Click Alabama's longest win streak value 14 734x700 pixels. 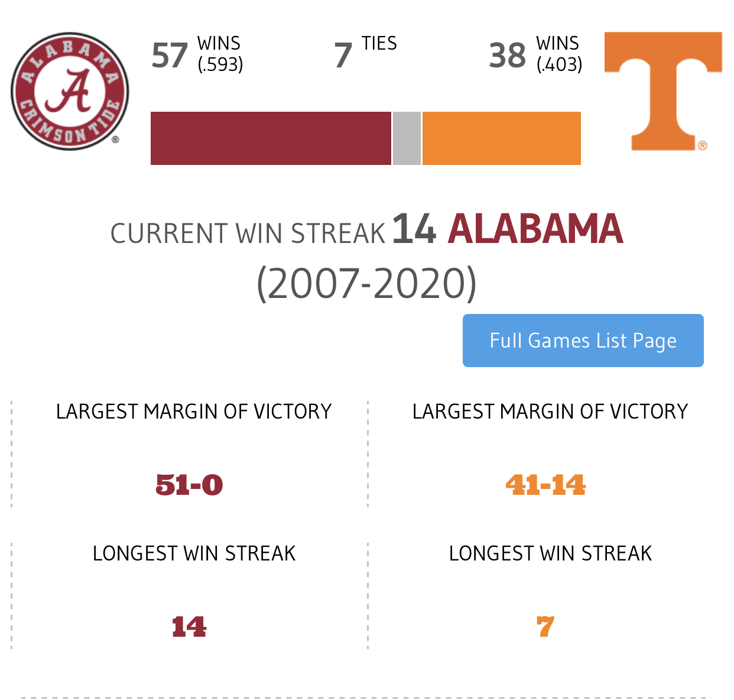click(189, 627)
